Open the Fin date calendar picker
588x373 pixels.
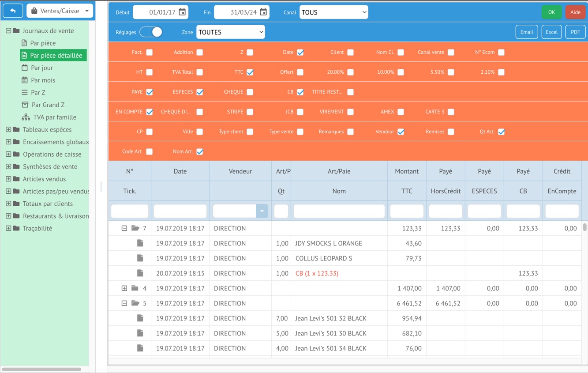coord(263,12)
